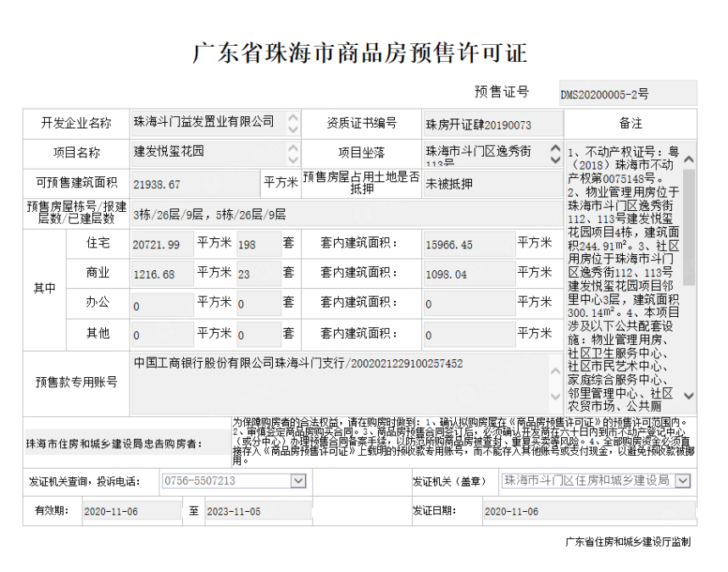The image size is (728, 572).
Task: Click the 开发企业名称 label
Action: point(76,123)
